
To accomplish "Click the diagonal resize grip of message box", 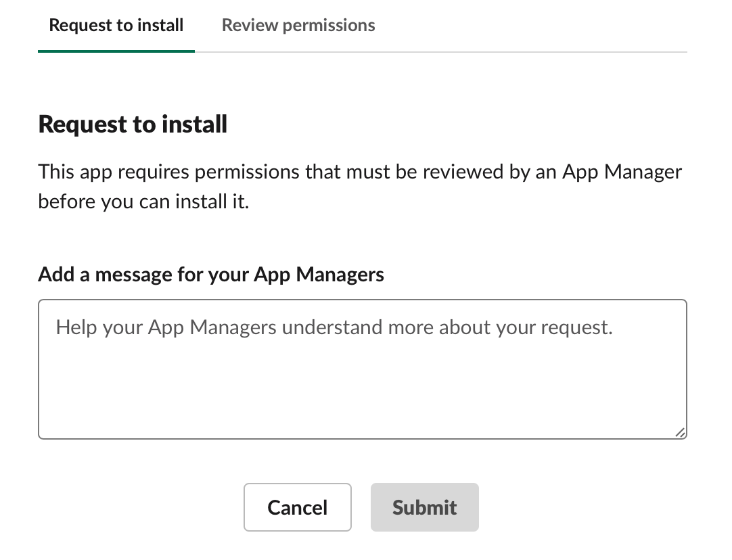I will [679, 432].
